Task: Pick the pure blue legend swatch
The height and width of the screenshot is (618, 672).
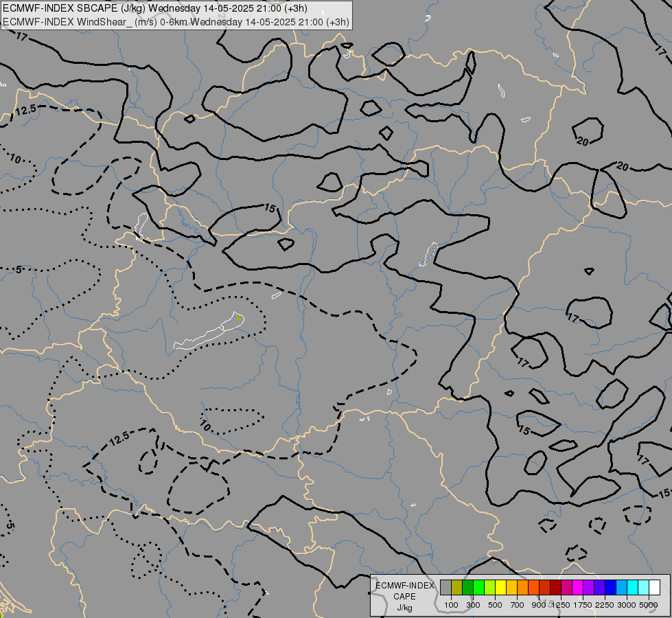Action: (610, 587)
